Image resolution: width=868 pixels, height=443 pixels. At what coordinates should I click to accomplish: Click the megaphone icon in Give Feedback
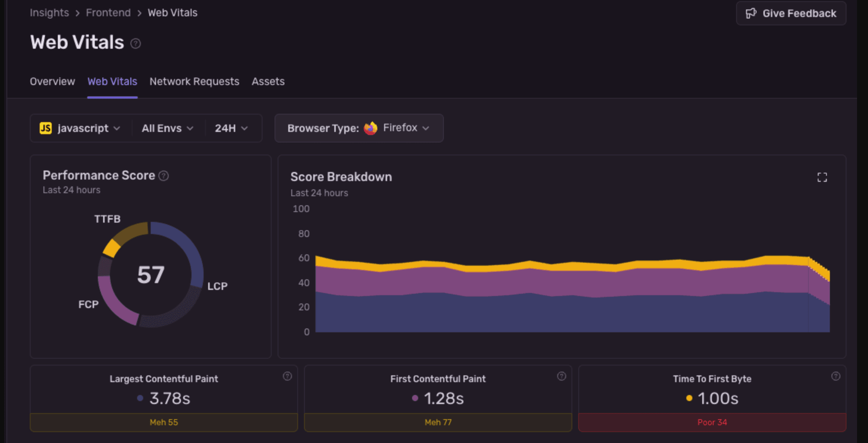click(x=751, y=13)
